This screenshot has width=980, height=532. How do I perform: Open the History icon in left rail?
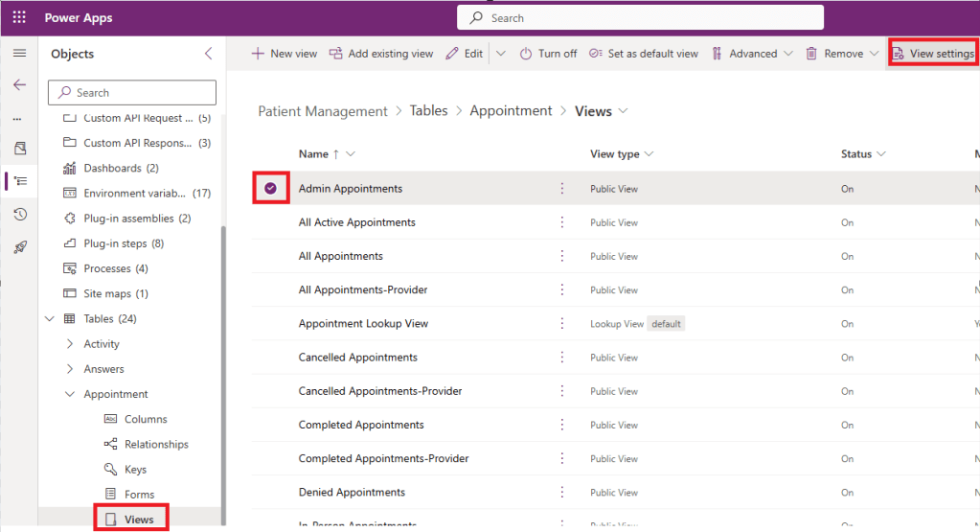tap(19, 214)
